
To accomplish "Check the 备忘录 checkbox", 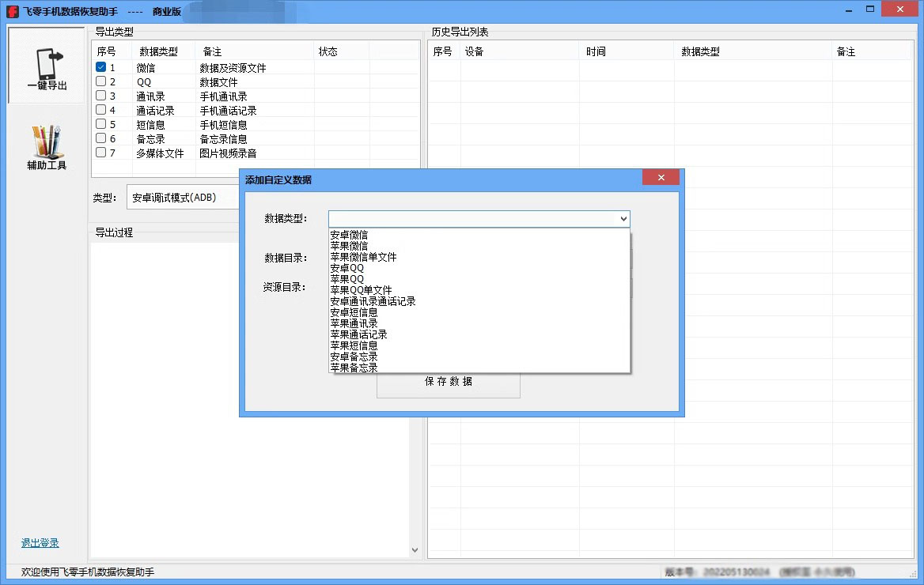I will [100, 138].
